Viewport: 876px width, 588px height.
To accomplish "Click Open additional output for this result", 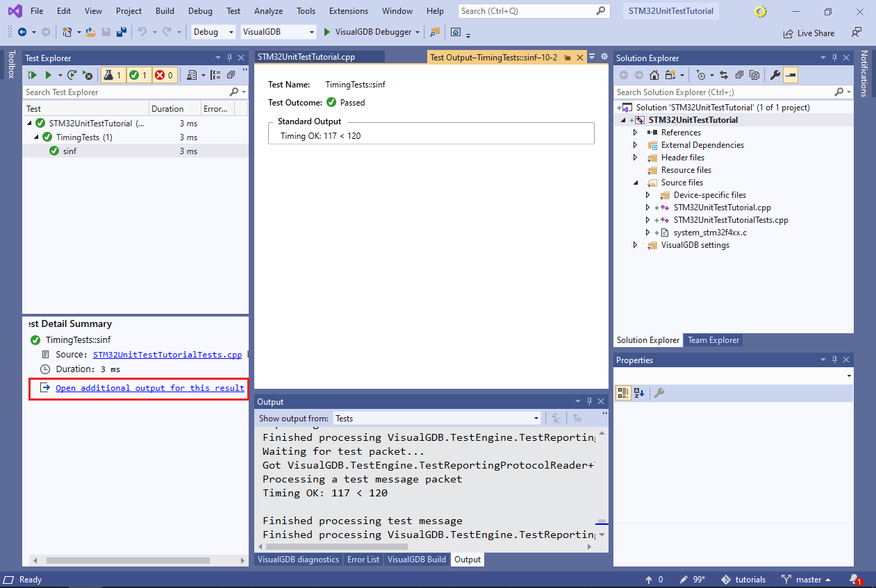I will click(x=150, y=388).
